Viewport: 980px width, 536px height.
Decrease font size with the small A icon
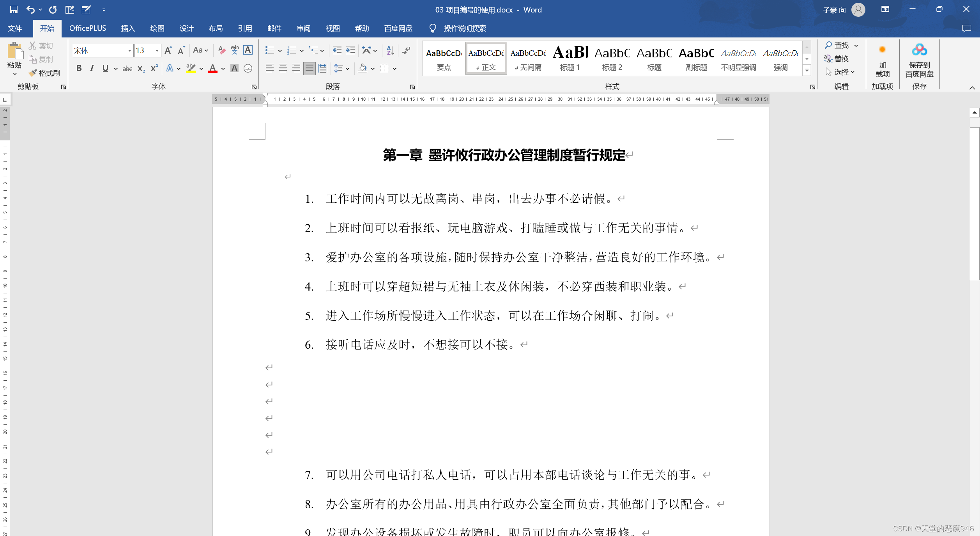[181, 50]
